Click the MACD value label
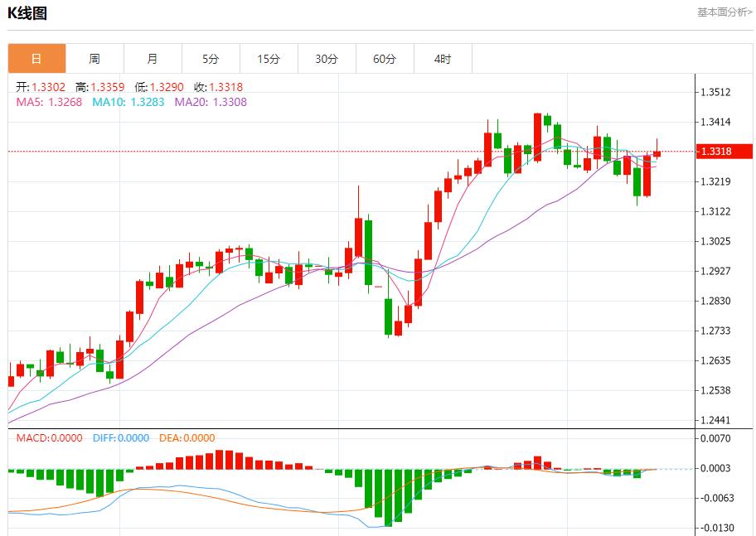The height and width of the screenshot is (536, 756). (x=49, y=438)
